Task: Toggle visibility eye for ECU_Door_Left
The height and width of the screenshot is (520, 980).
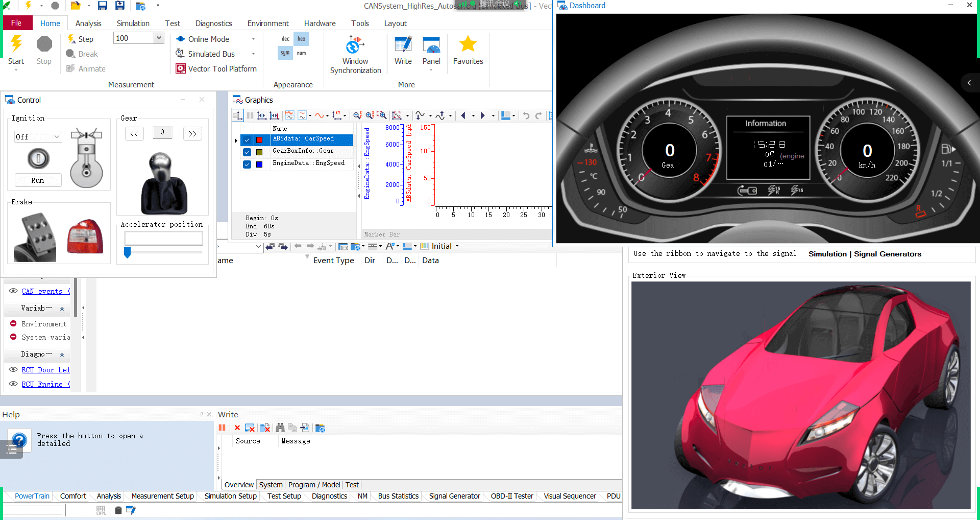Action: pos(13,369)
